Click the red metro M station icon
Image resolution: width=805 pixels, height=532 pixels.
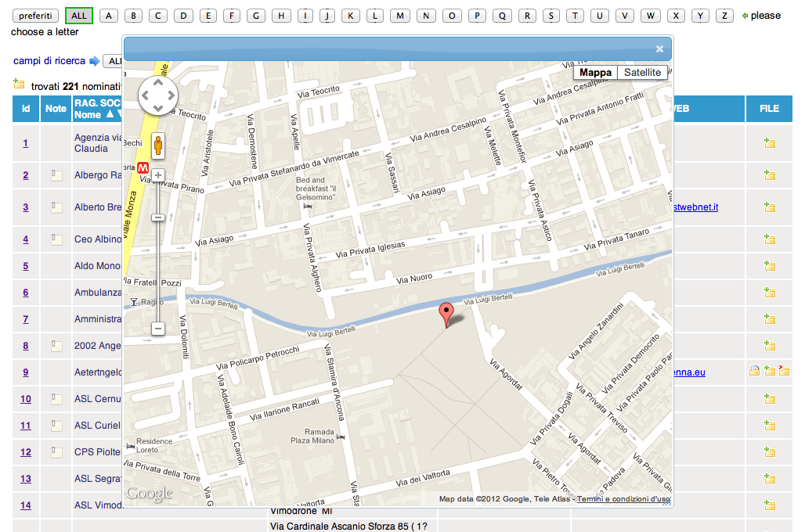[143, 167]
